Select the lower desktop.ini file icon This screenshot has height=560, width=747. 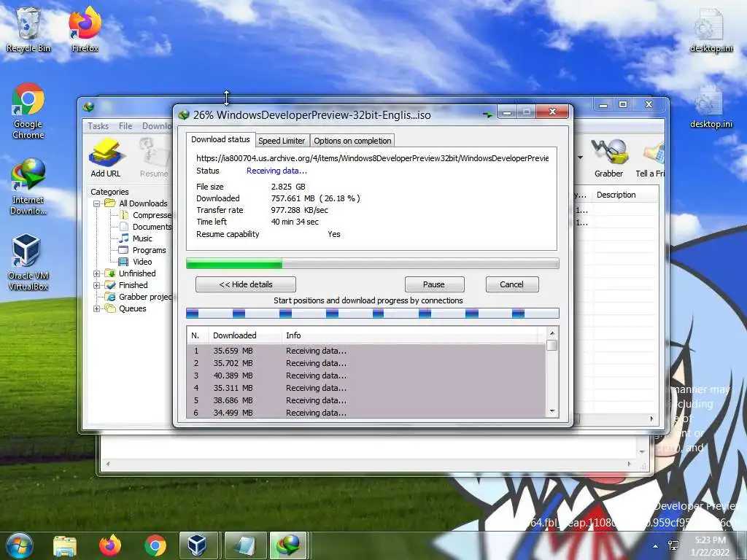coord(711,106)
